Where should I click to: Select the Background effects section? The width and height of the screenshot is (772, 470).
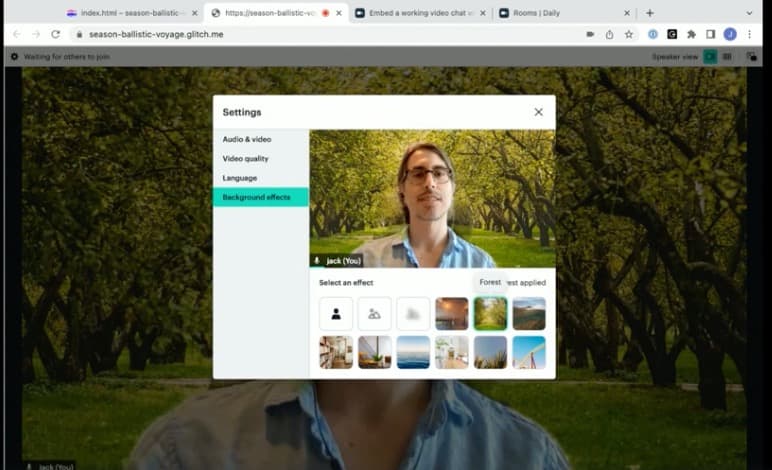click(261, 197)
